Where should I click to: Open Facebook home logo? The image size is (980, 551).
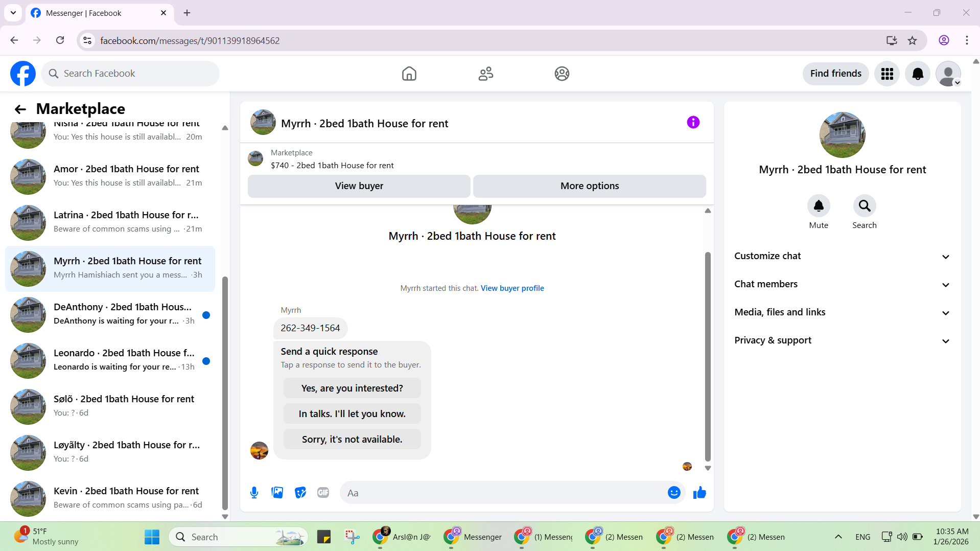click(x=23, y=74)
